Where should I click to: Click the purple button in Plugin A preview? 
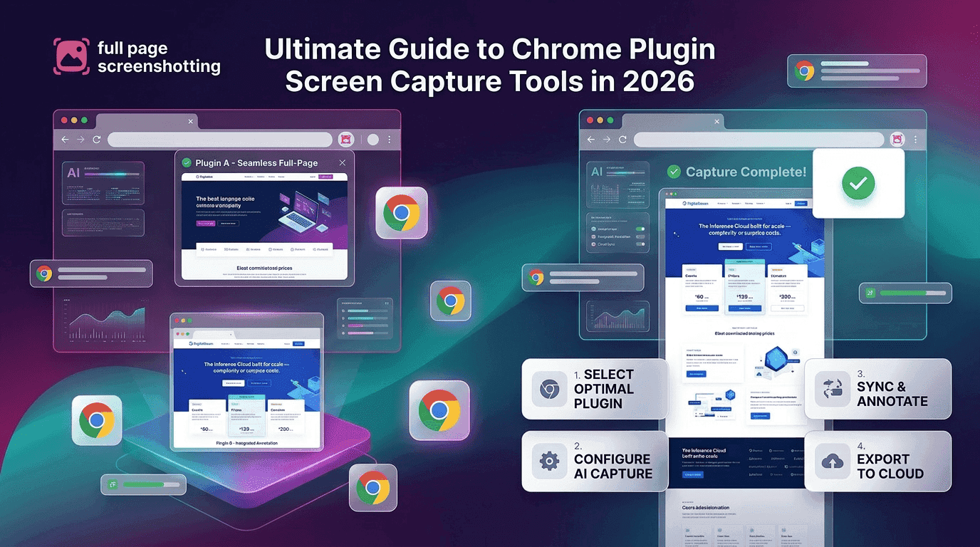tap(204, 223)
